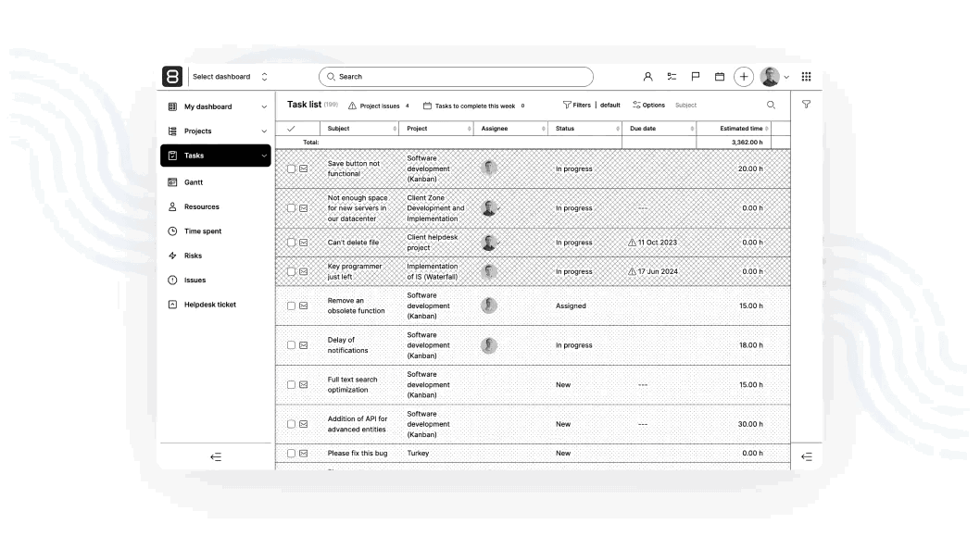This screenshot has height=549, width=980.
Task: Select checkbox for Delay of notifications task
Action: (291, 345)
